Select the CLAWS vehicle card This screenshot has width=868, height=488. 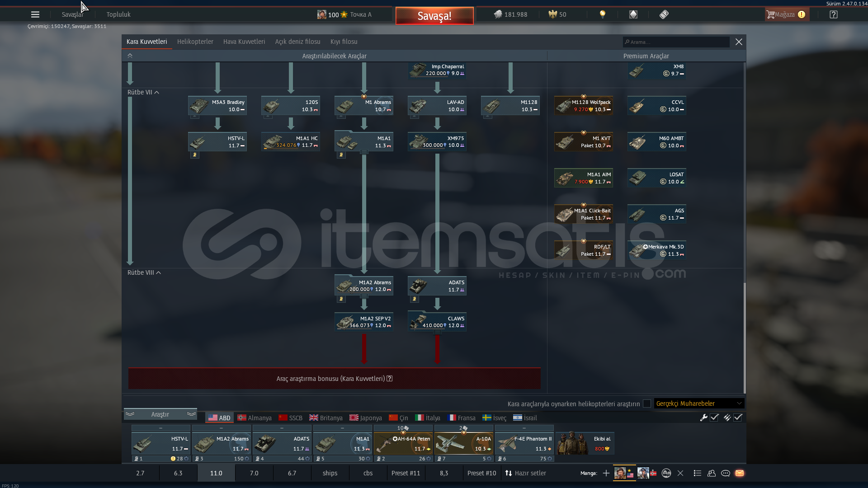pos(437,322)
